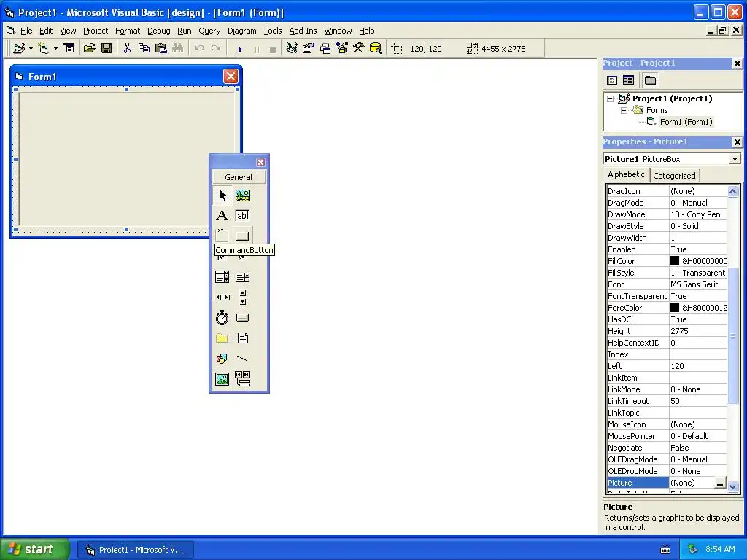
Task: Click the End stop button on the toolbar
Action: pos(273,49)
